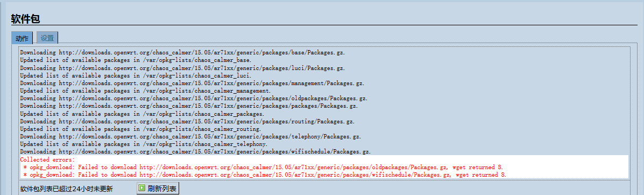Click green arrow icon on 刷新列表 button
Viewport: 644px width, 195px height.
point(141,188)
